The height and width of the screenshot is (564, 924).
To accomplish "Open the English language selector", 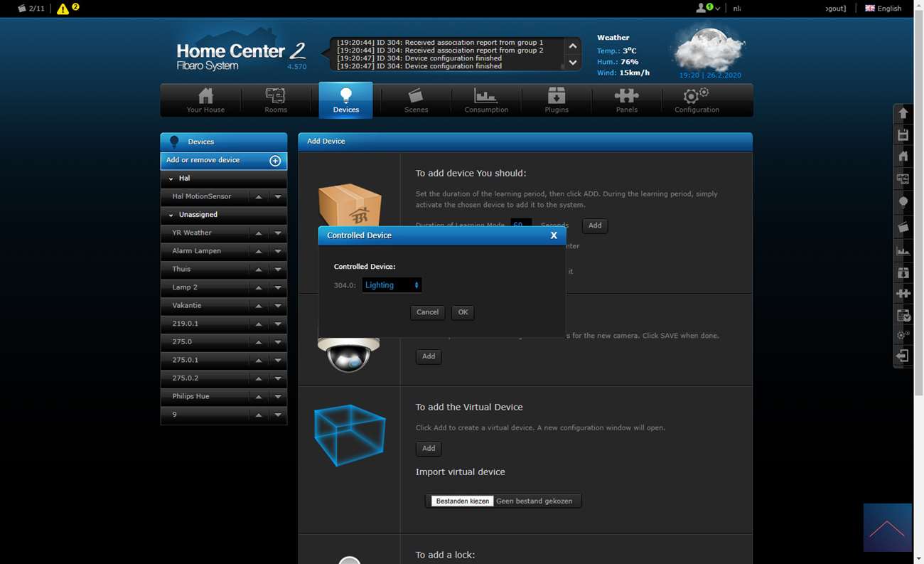I will click(x=883, y=9).
